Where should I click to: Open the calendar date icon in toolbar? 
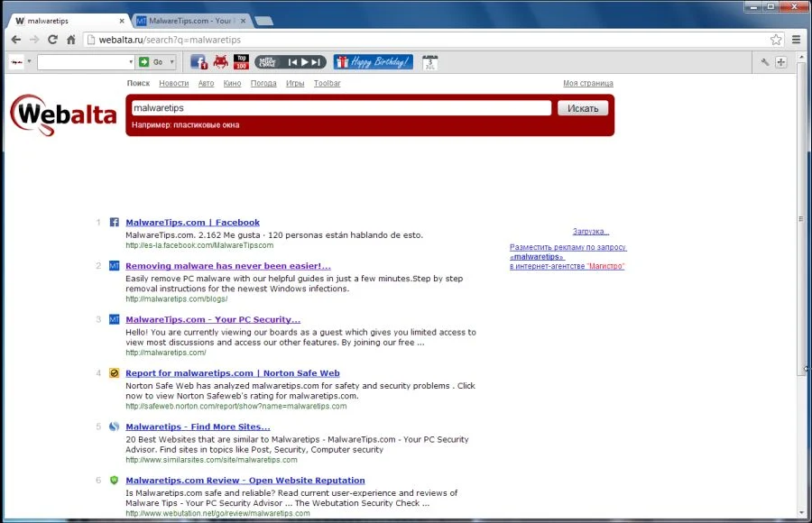[429, 62]
